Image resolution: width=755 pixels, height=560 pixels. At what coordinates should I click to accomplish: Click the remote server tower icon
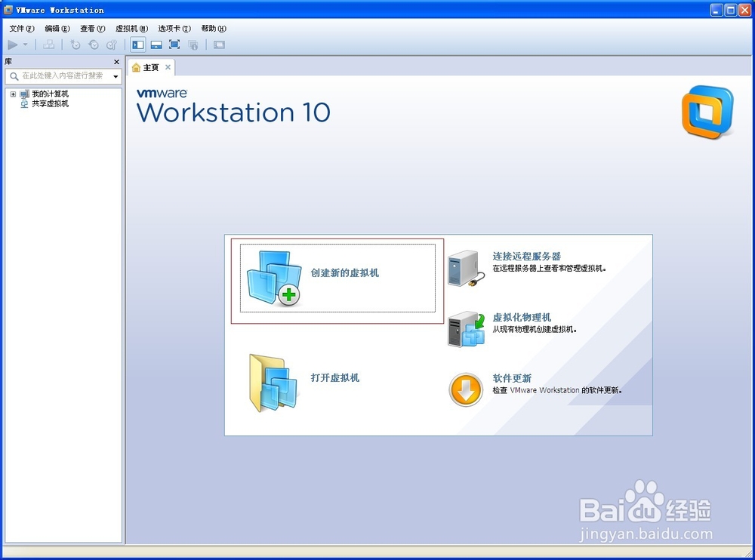(x=466, y=269)
